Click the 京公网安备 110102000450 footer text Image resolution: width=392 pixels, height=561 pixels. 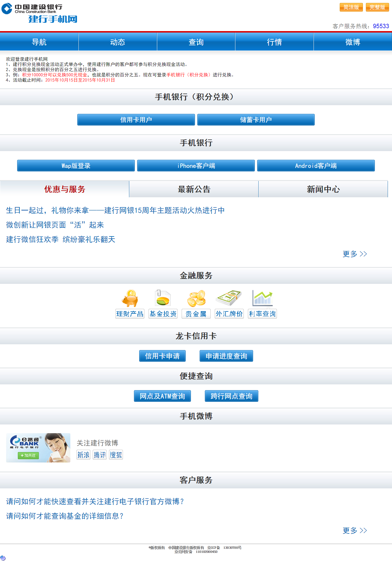coord(196,552)
